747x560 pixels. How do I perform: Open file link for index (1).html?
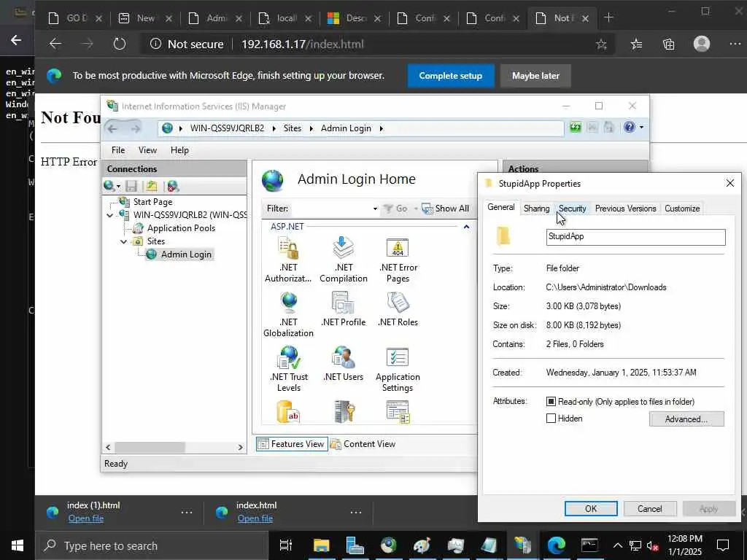(x=86, y=518)
